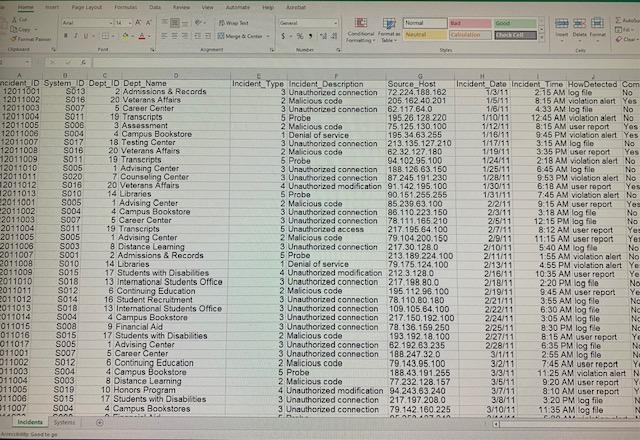The height and width of the screenshot is (440, 640).
Task: Click into the formula bar
Action: (365, 62)
